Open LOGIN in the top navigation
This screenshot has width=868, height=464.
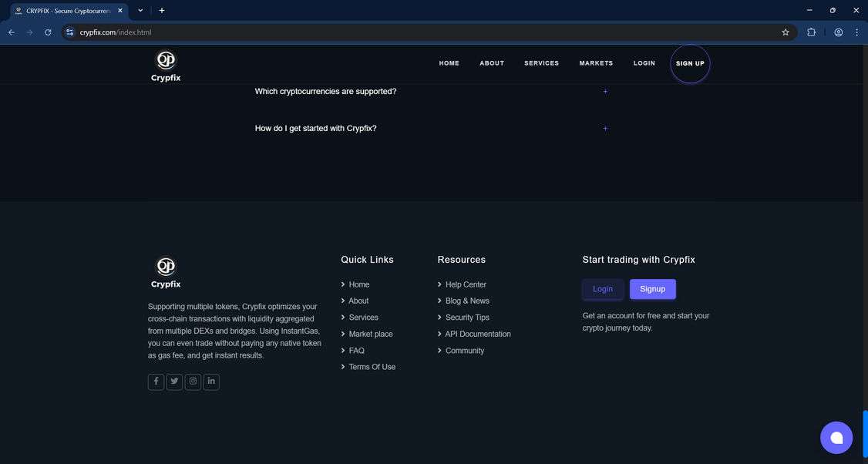pyautogui.click(x=644, y=63)
